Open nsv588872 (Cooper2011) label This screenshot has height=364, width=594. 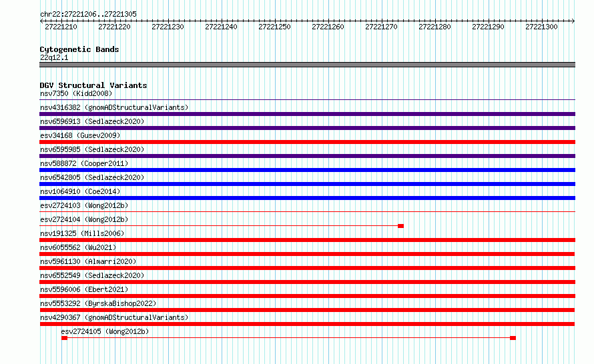pyautogui.click(x=84, y=163)
